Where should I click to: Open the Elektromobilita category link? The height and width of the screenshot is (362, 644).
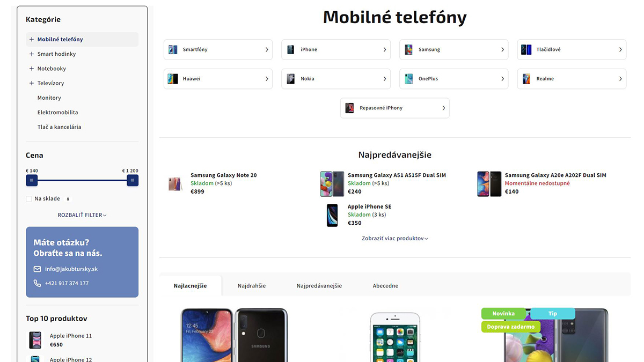point(57,113)
